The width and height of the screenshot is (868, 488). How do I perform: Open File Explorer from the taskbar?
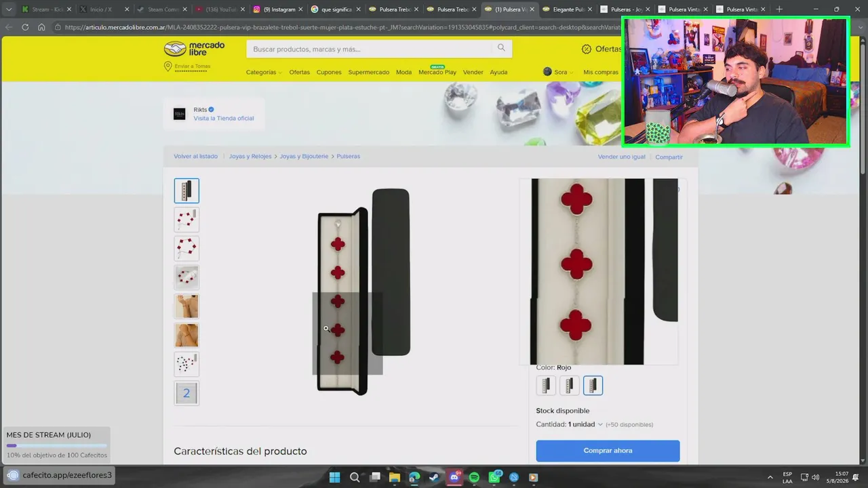pyautogui.click(x=395, y=477)
